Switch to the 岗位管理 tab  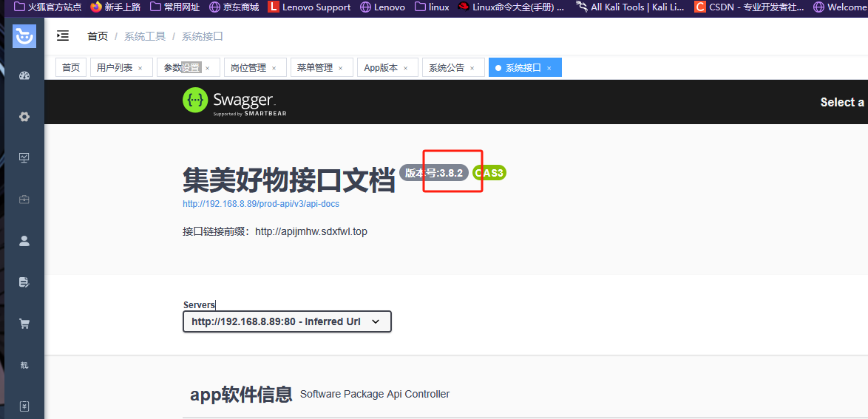(x=248, y=67)
